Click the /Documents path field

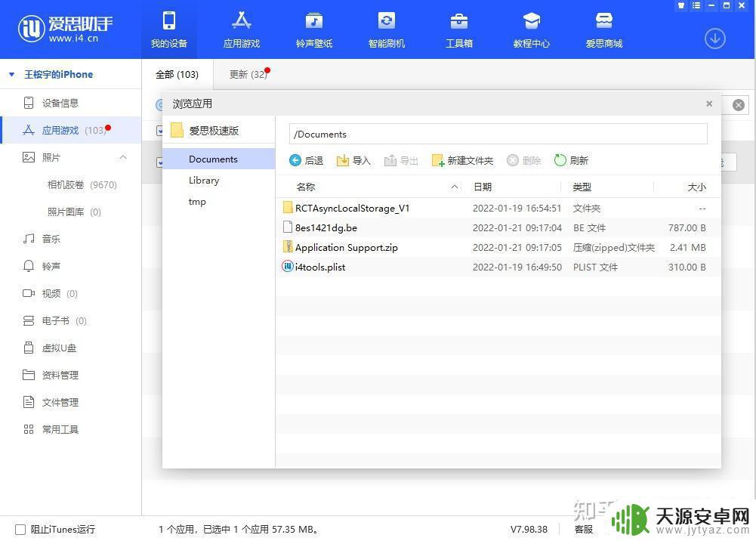(x=498, y=134)
